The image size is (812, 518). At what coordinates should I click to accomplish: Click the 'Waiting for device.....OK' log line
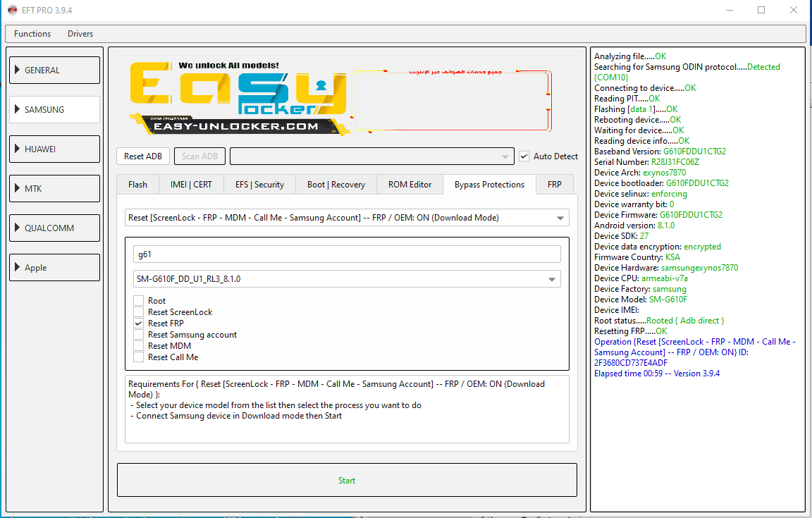[639, 130]
